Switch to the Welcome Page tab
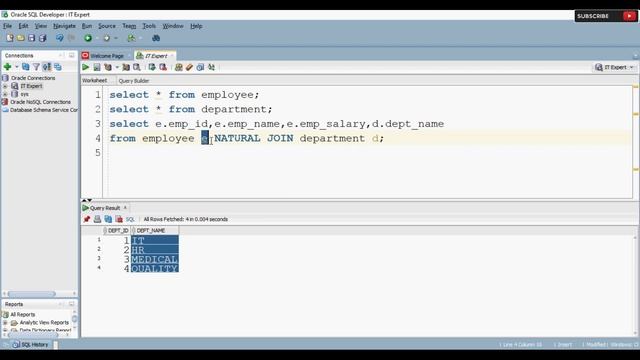 tap(106, 56)
